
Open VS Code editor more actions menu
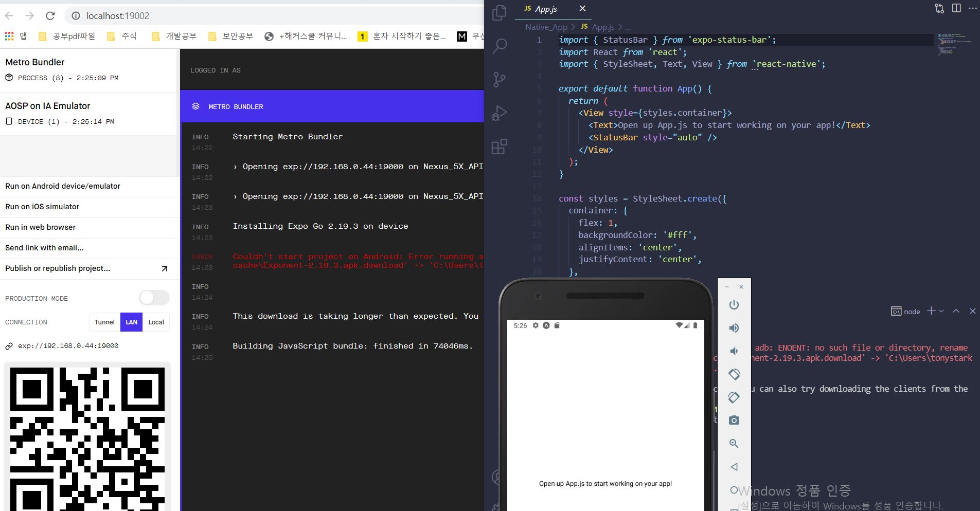(x=973, y=8)
